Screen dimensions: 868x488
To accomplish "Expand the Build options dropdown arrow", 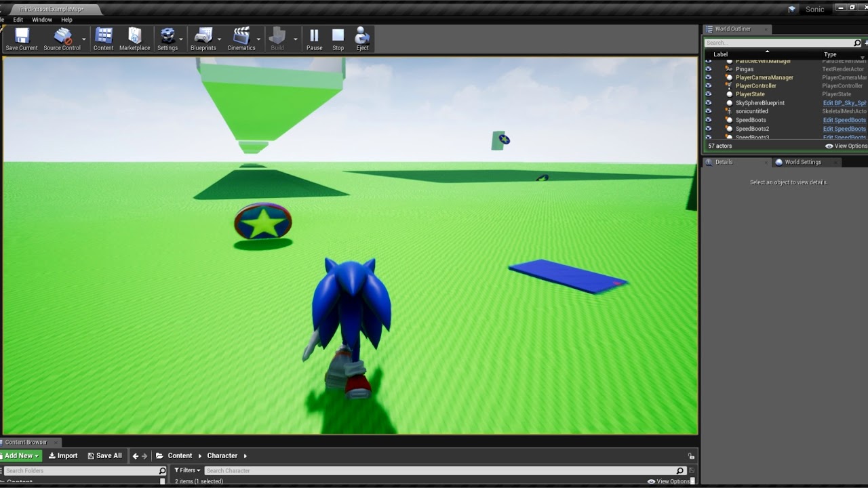I will point(295,39).
